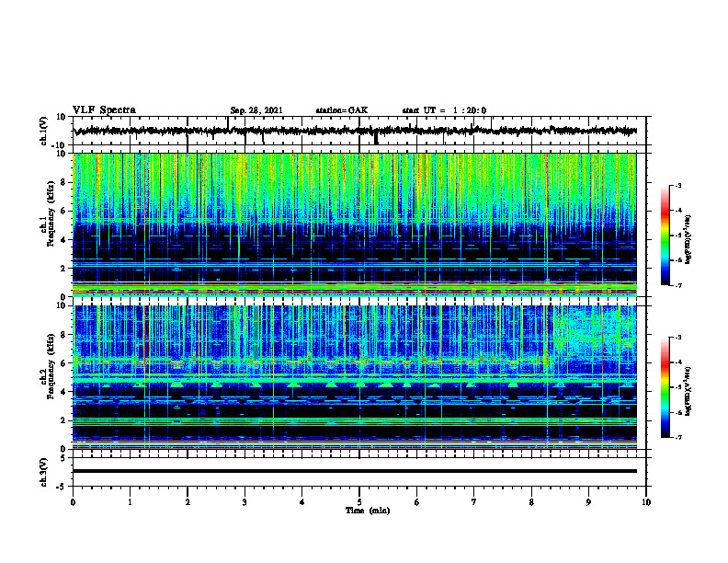This screenshot has height=563, width=728.
Task: Click the 'Time (min)' axis title
Action: (x=368, y=511)
